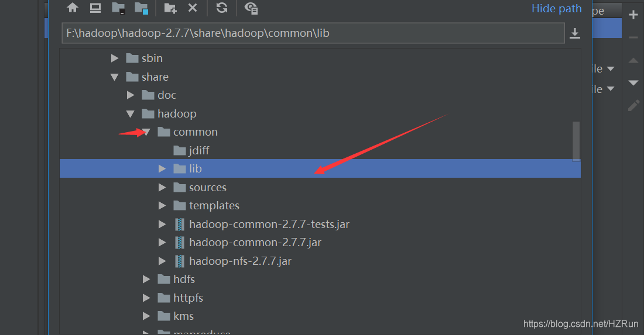Expand the sbin folder

115,58
